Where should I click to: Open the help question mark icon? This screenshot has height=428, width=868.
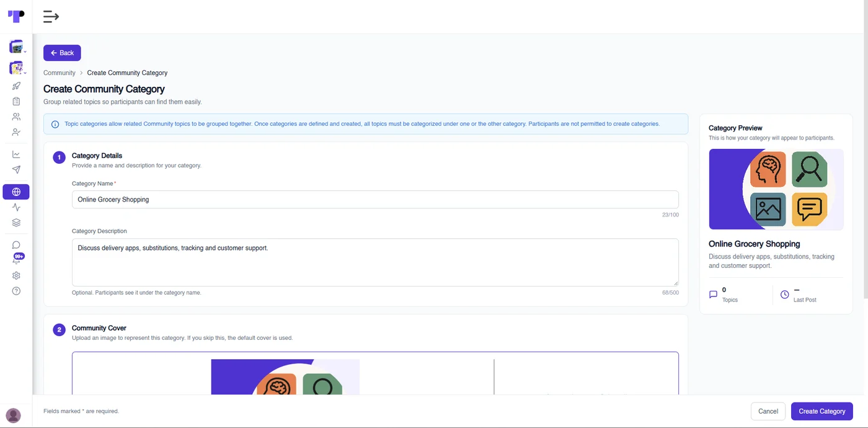16,291
